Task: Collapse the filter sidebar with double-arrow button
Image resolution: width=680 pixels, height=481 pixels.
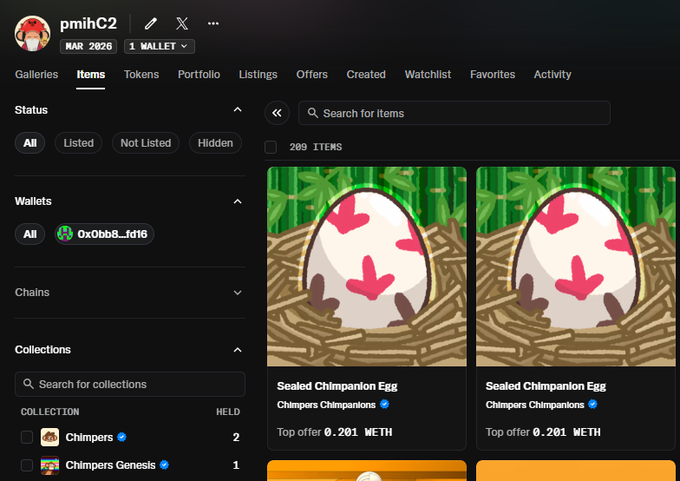Action: 277,113
